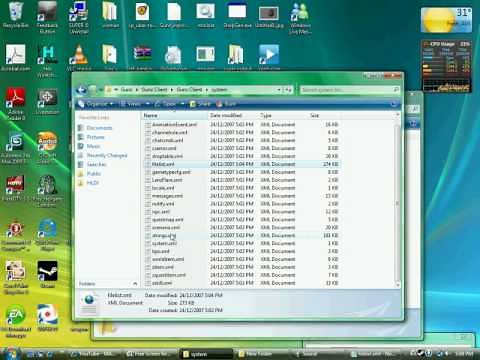Click the Explorer Back navigation button
This screenshot has height=360, width=480.
pyautogui.click(x=81, y=89)
